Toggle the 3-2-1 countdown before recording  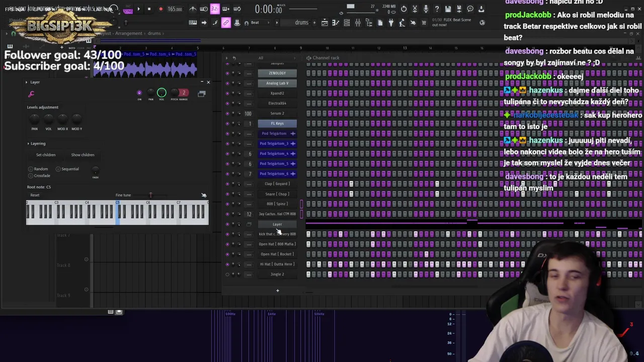pos(215,9)
